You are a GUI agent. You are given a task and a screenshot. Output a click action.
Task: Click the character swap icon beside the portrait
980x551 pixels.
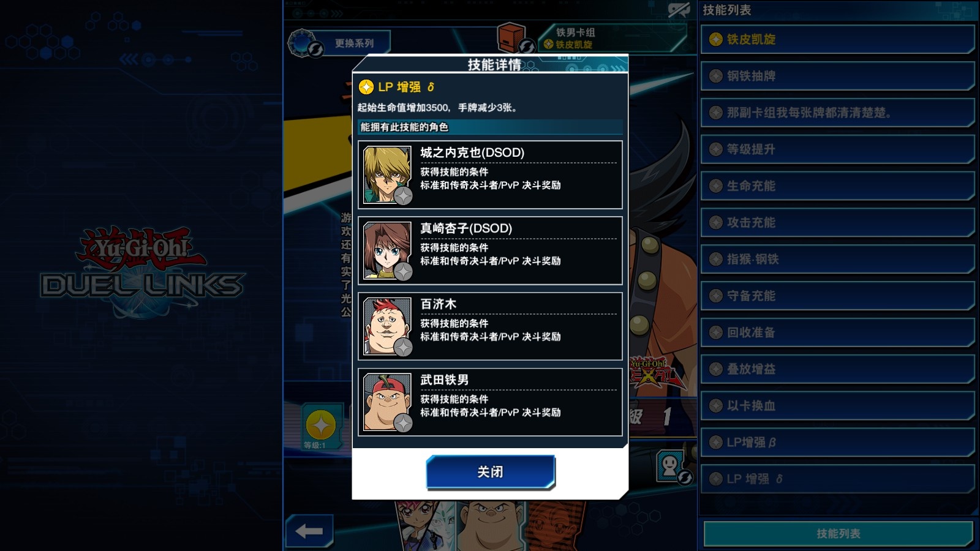pos(672,467)
